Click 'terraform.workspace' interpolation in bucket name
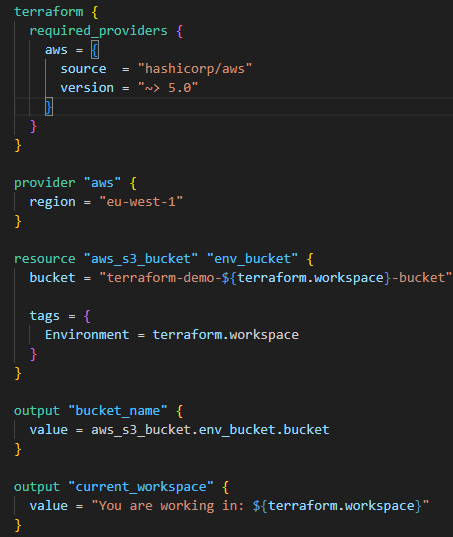Viewport: 453px width, 537px height. click(x=310, y=278)
